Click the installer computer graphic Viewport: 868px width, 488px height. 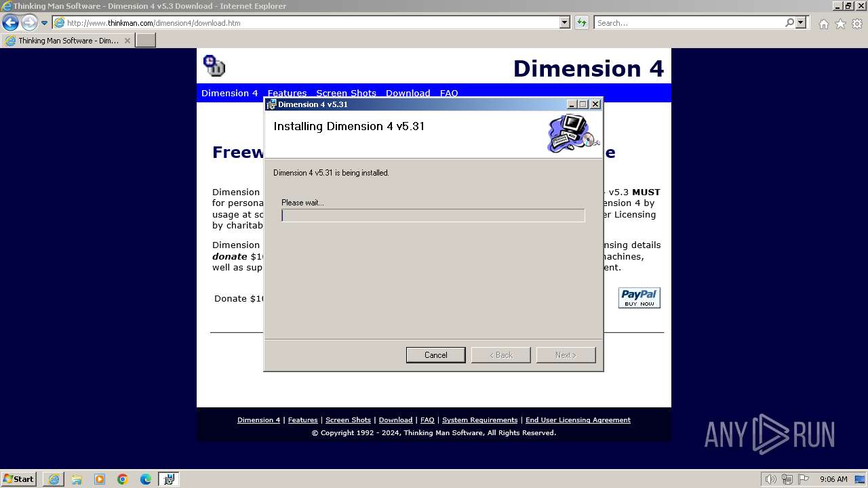click(573, 133)
